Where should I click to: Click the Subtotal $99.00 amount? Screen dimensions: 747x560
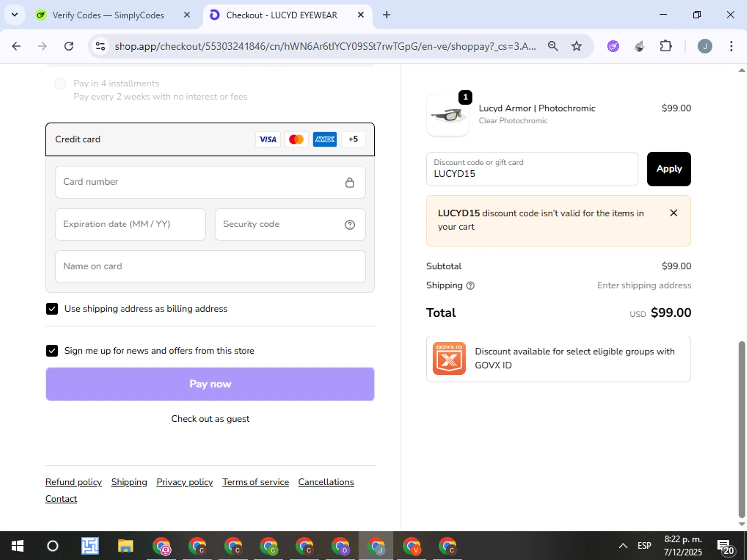click(x=676, y=266)
